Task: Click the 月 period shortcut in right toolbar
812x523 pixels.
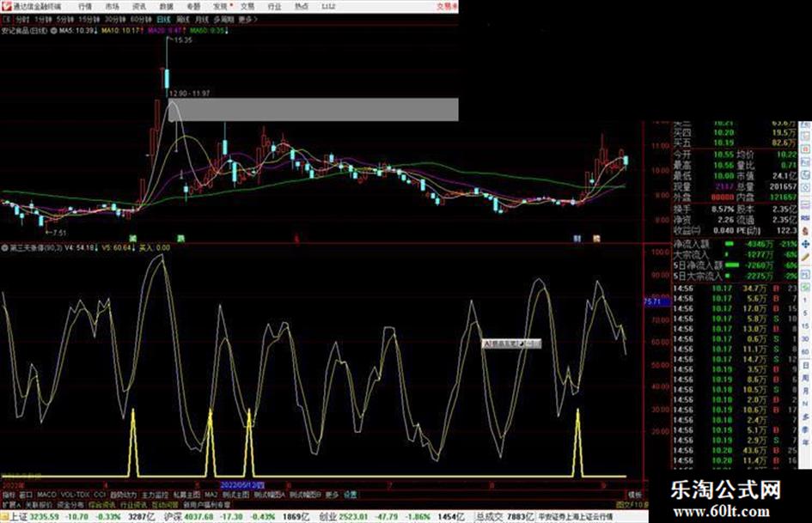Action: pyautogui.click(x=805, y=391)
